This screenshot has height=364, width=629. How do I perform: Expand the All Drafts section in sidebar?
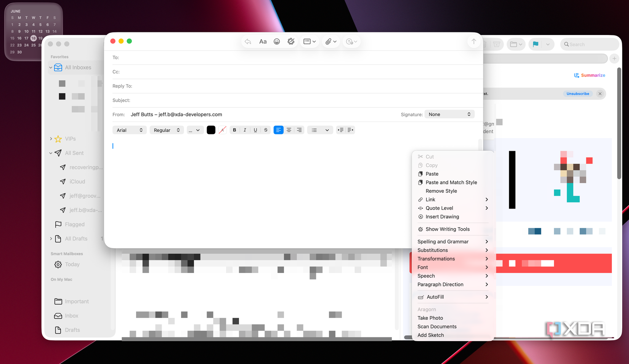point(51,239)
